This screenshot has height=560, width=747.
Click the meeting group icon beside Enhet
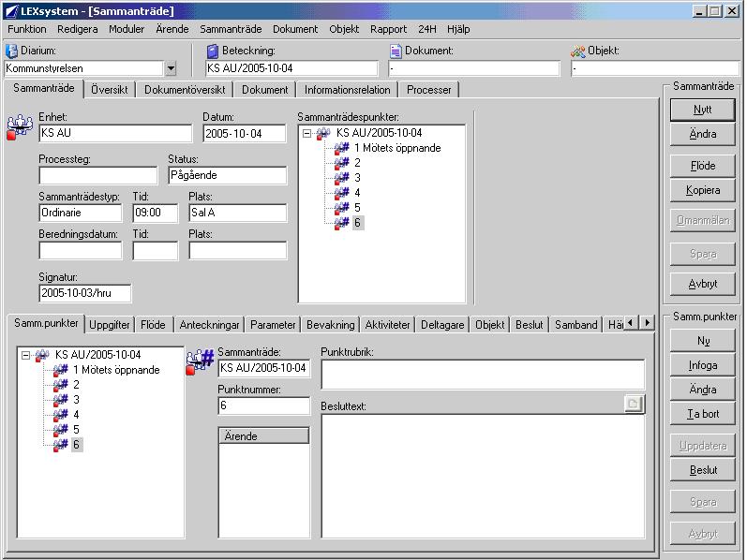coord(20,127)
